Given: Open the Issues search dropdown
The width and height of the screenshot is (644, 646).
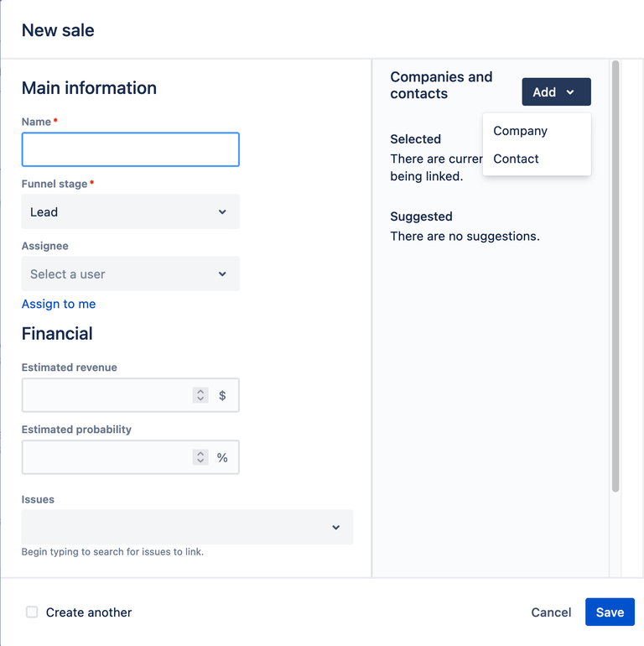Looking at the screenshot, I should click(x=176, y=527).
